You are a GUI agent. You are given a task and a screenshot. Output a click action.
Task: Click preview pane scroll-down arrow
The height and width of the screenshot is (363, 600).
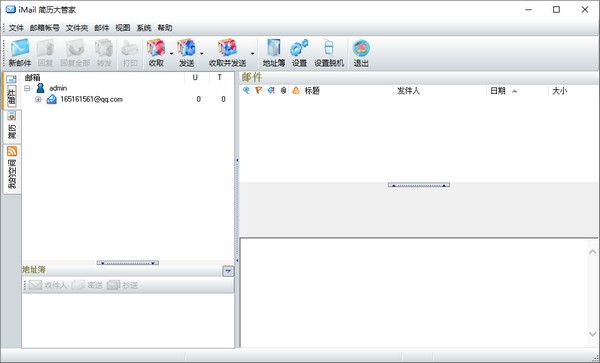click(x=592, y=334)
